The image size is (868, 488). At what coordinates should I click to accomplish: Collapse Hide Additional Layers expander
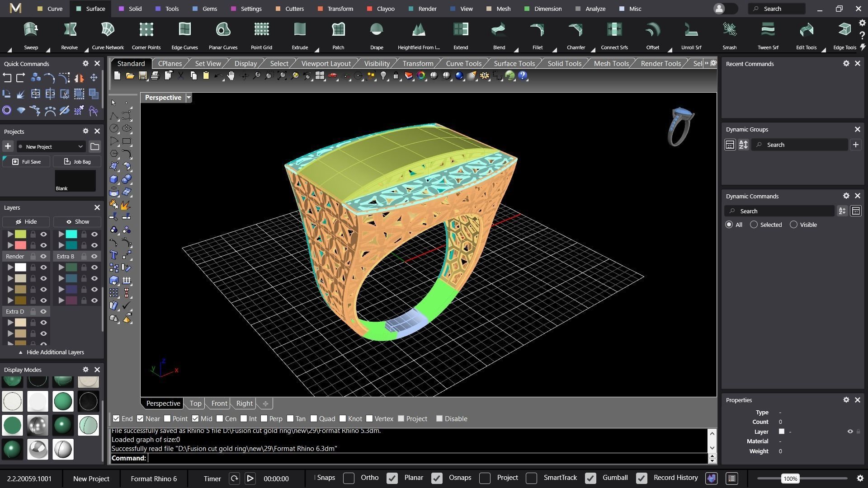(x=51, y=352)
